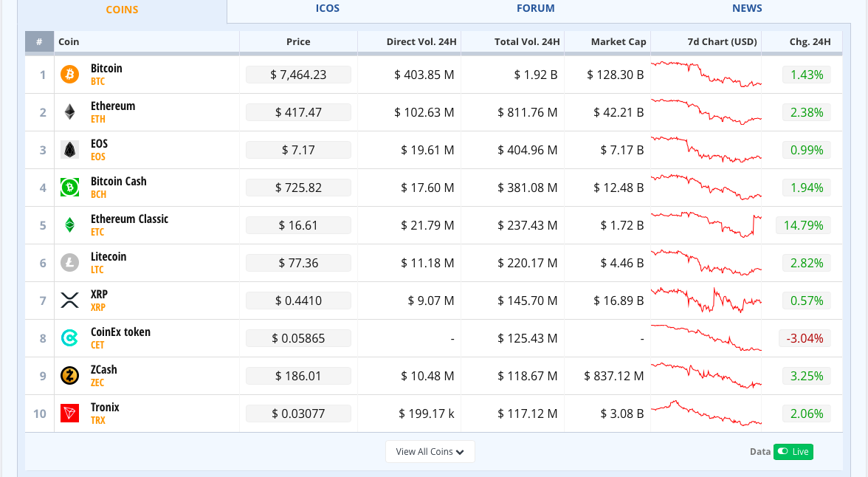
Task: Click the Ethereum diamond logo icon
Action: (x=69, y=112)
